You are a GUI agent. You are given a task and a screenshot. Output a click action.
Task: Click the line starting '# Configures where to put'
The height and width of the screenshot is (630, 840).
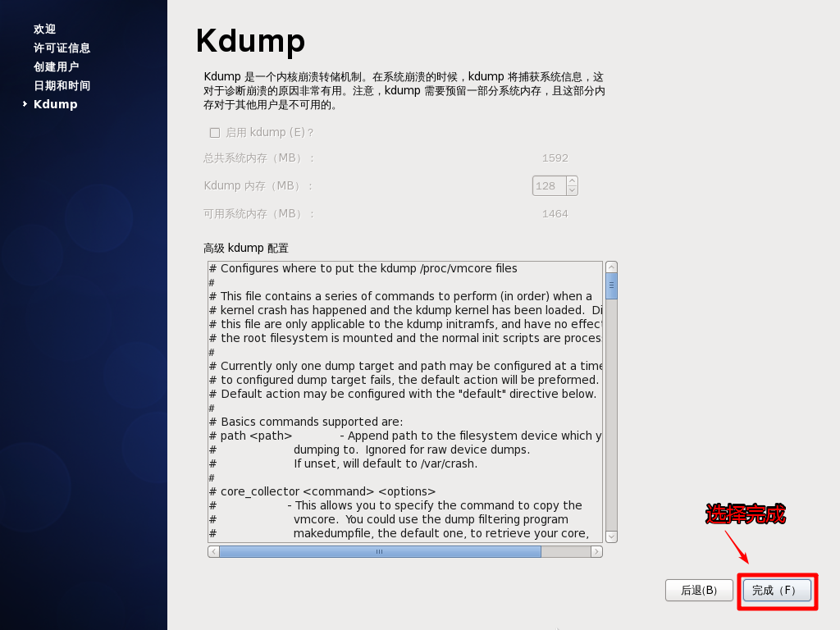(x=363, y=268)
